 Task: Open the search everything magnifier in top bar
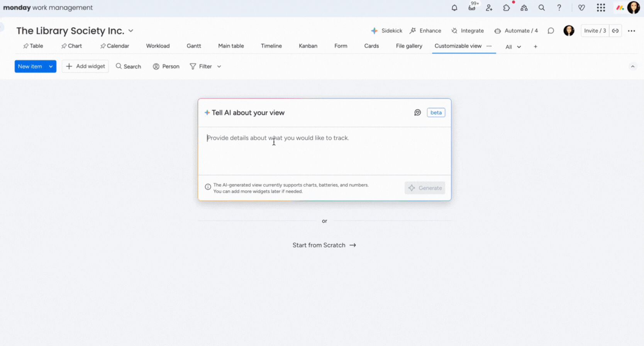[x=542, y=8]
